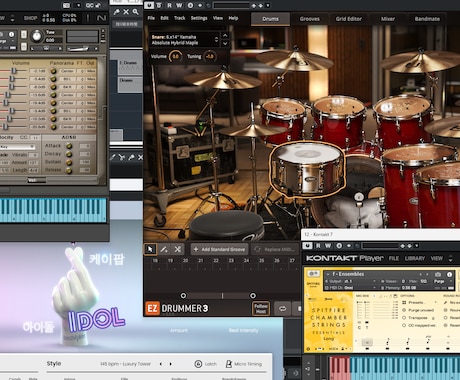Screen dimensions: 460x380
Task: Open EZdrummer Settings menu
Action: (199, 18)
